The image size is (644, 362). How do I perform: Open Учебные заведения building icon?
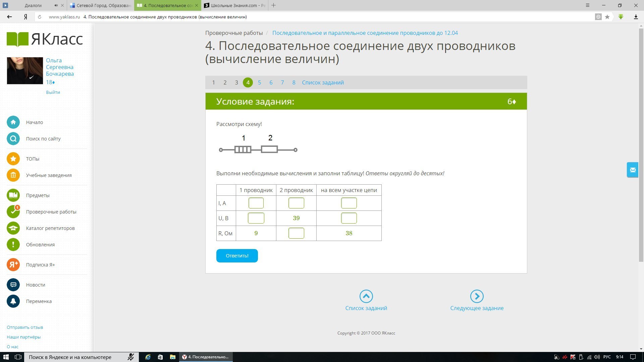coord(13,175)
